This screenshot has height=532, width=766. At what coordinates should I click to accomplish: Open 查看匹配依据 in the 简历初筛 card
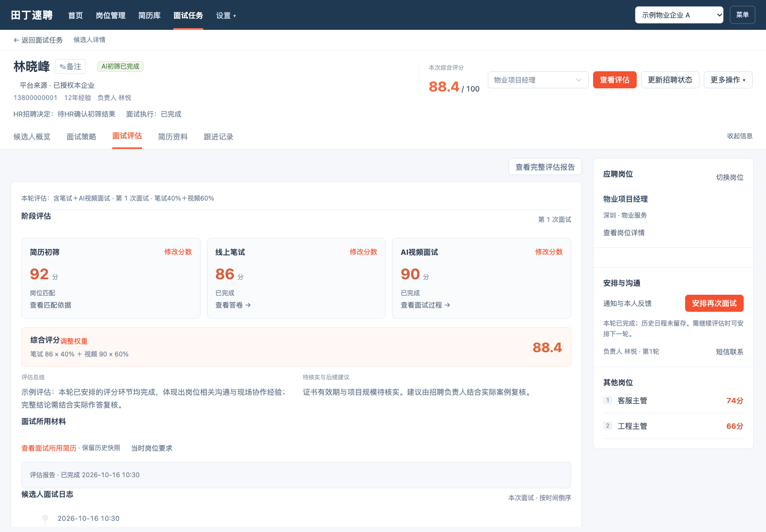click(x=51, y=305)
